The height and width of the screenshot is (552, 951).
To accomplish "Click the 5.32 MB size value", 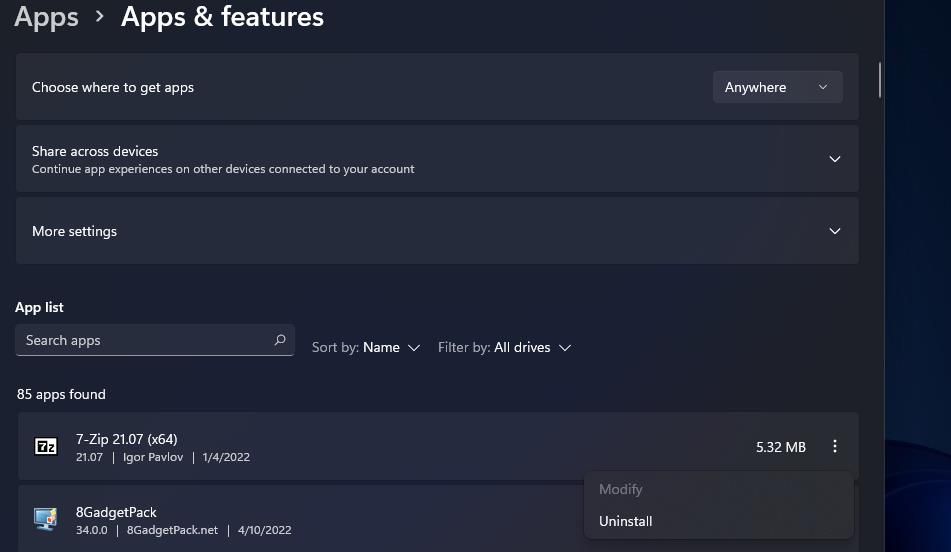I will click(x=781, y=447).
